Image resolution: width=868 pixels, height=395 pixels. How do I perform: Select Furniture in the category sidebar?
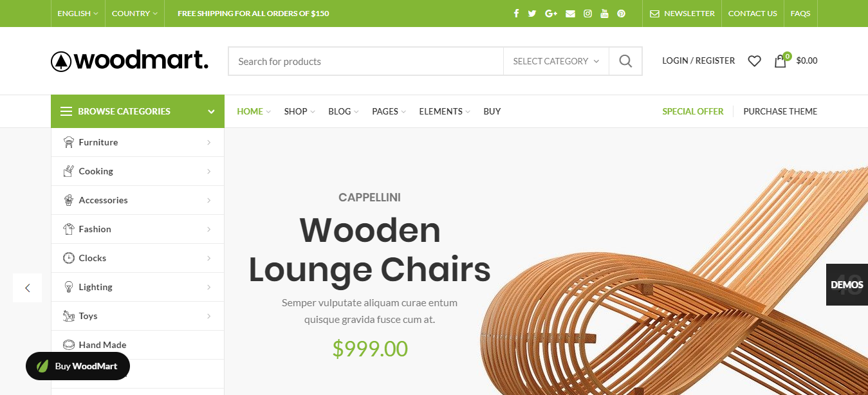(x=98, y=142)
